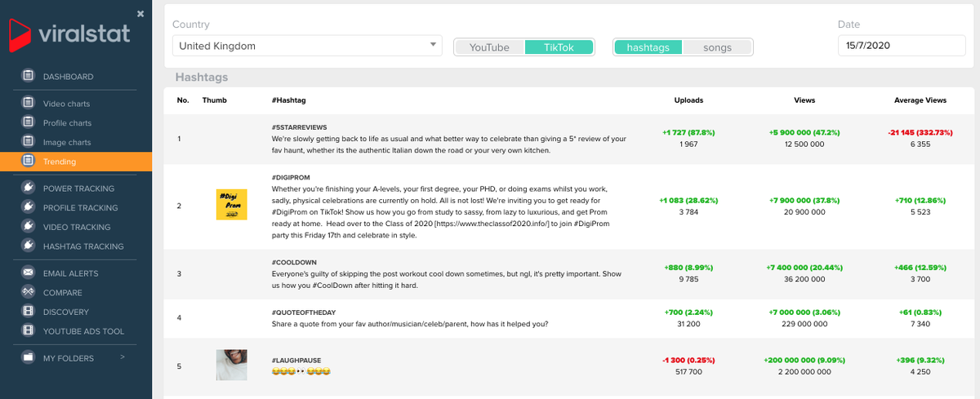The width and height of the screenshot is (980, 399).
Task: Click the #DIGIPROM hashtag title
Action: 291,176
